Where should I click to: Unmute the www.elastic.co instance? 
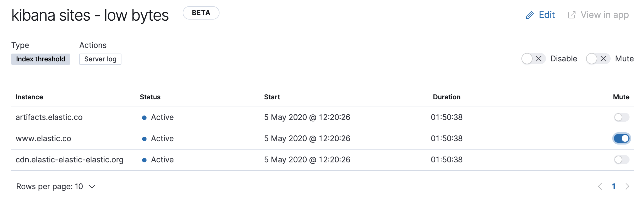621,138
